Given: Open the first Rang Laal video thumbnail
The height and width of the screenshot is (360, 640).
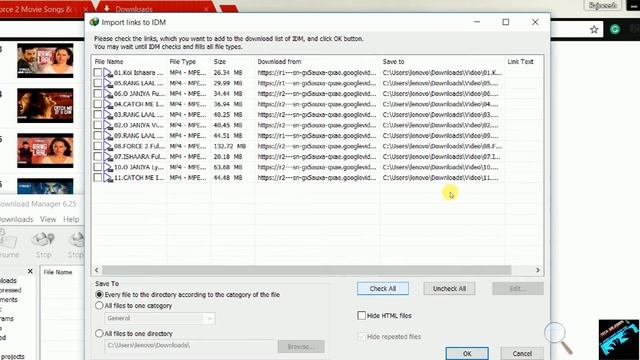Looking at the screenshot, I should pos(45,60).
